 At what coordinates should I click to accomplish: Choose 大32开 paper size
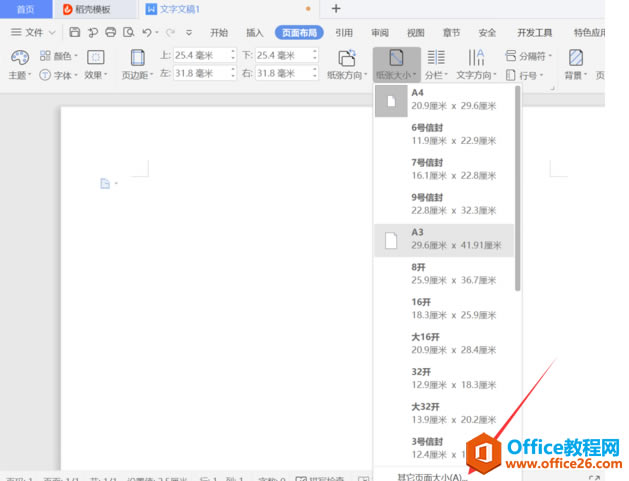[444, 414]
